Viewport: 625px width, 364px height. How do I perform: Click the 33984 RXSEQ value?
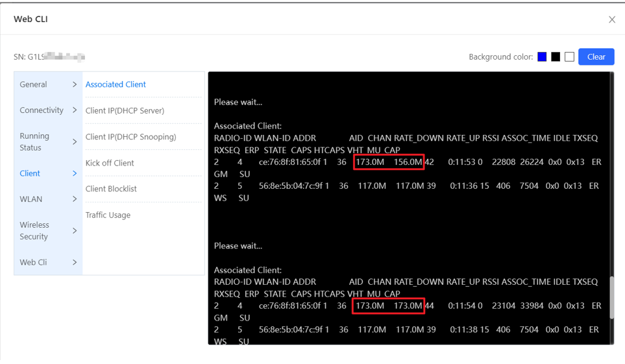pyautogui.click(x=532, y=306)
